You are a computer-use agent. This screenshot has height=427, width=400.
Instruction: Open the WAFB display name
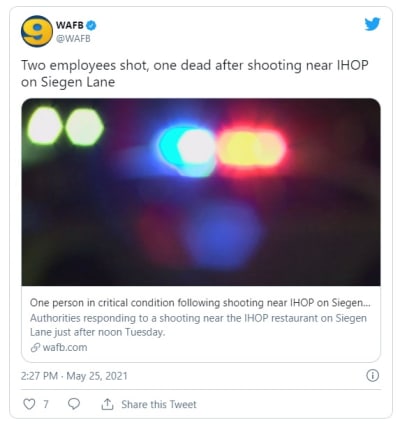[70, 25]
